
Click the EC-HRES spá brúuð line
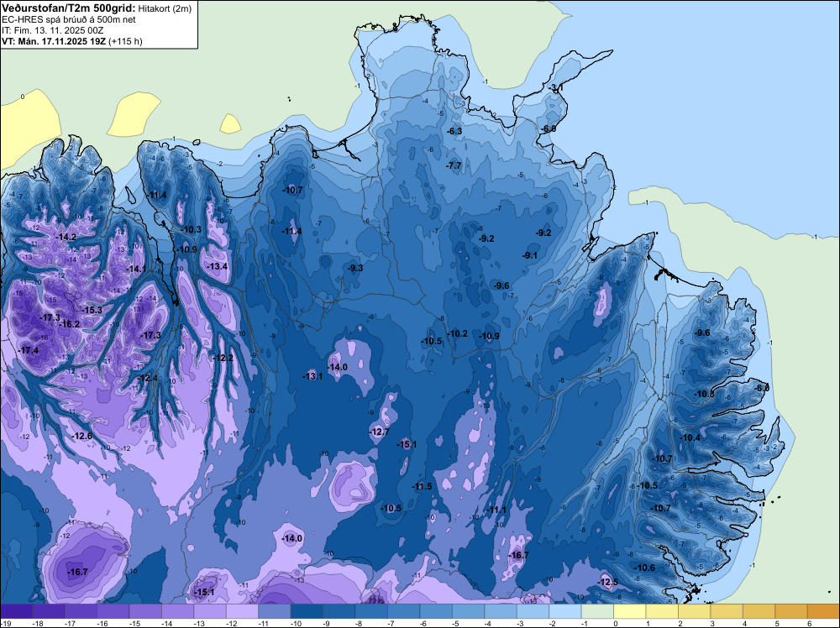pos(69,20)
